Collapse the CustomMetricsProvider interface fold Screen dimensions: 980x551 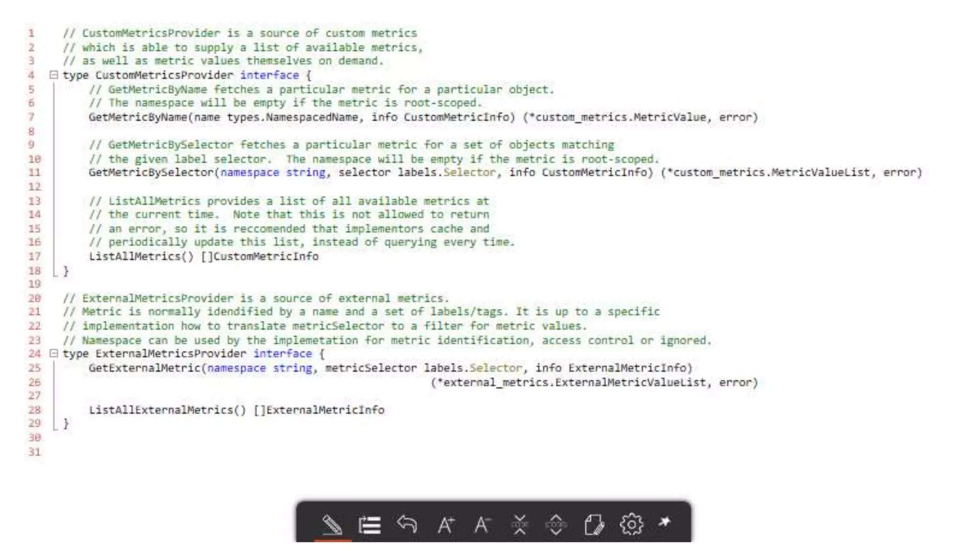coord(54,75)
